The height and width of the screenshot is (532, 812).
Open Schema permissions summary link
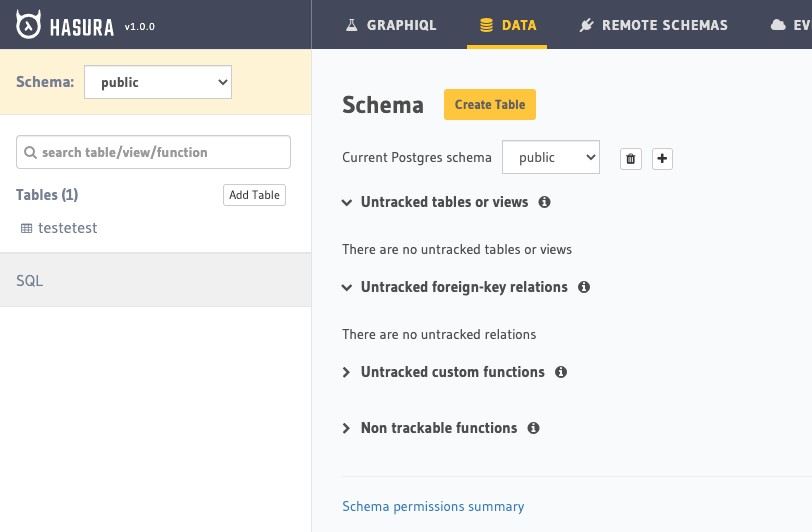433,506
